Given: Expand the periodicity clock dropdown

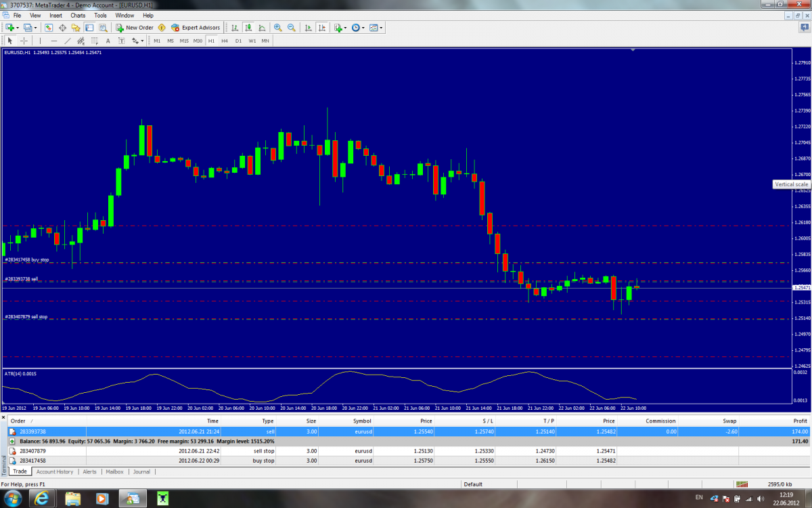Looking at the screenshot, I should point(358,28).
